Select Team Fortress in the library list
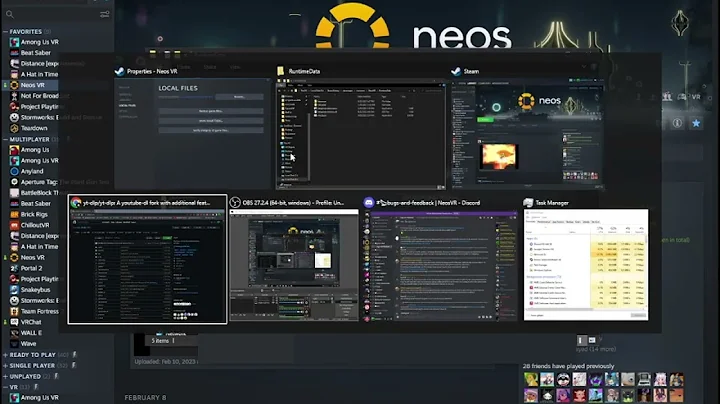The image size is (720, 404). click(x=39, y=311)
